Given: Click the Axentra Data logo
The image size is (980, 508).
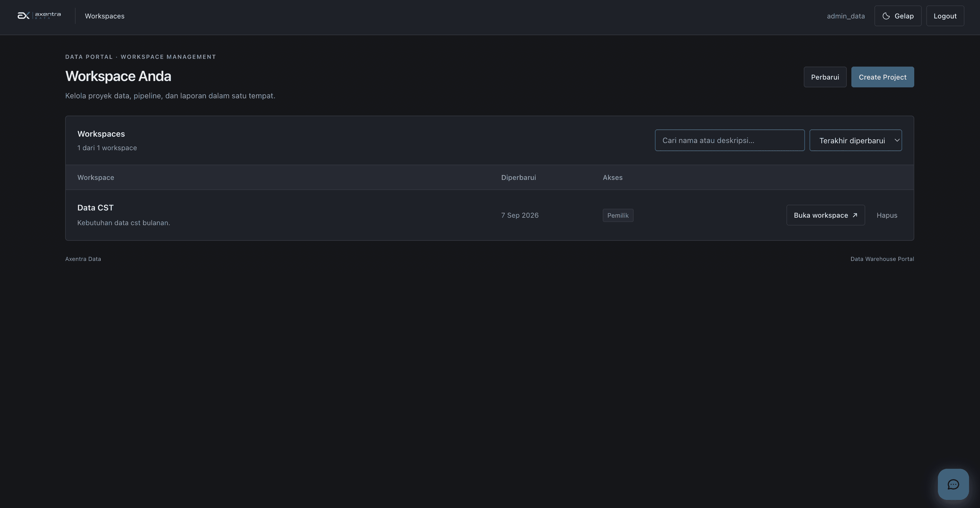Looking at the screenshot, I should 39,16.
